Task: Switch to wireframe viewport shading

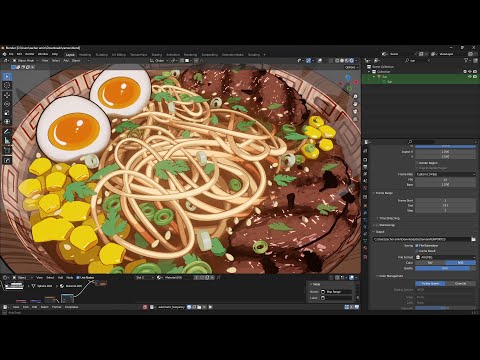Action: 337,61
